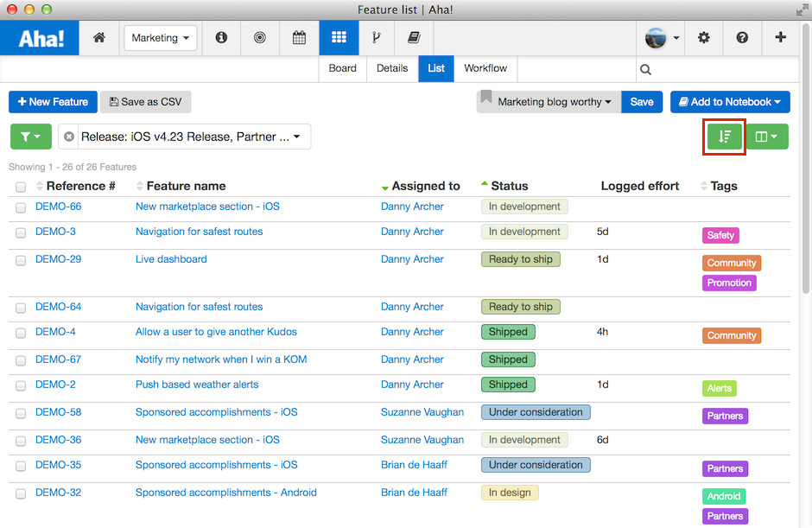Open the Goals target icon
The width and height of the screenshot is (812, 528).
tap(260, 38)
